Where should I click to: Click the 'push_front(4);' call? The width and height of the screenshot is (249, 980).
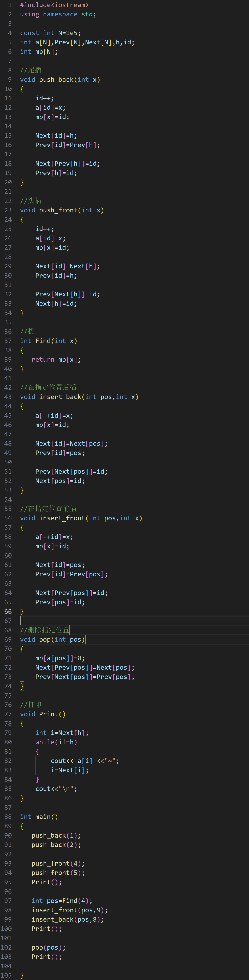[58, 864]
